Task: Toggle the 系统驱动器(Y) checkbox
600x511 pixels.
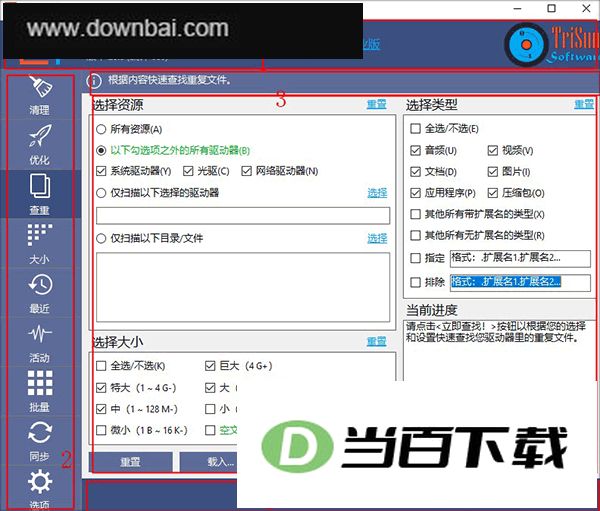Action: click(x=101, y=171)
